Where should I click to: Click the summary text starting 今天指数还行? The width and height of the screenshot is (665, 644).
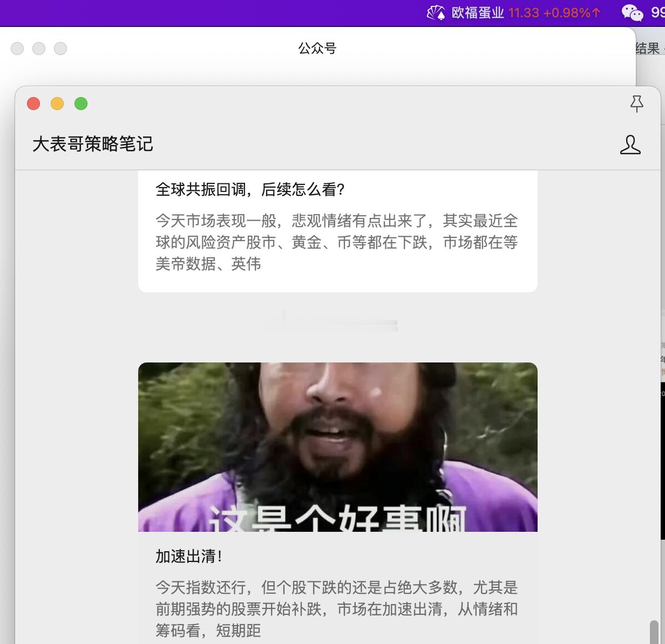click(337, 609)
